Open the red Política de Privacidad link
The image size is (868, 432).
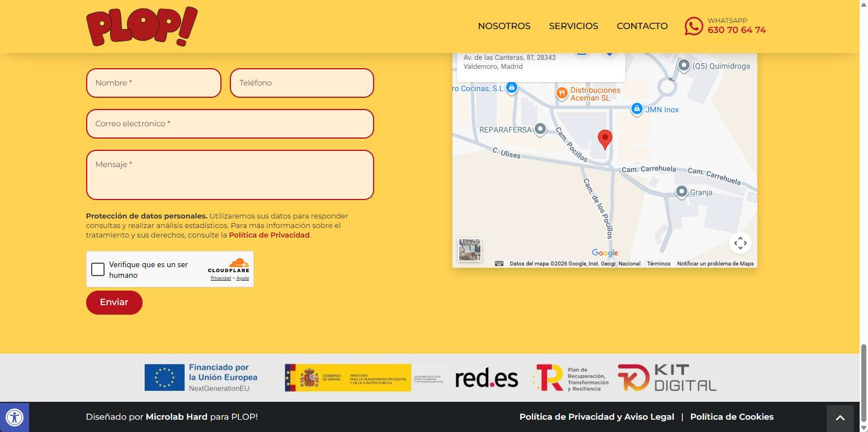click(x=269, y=235)
